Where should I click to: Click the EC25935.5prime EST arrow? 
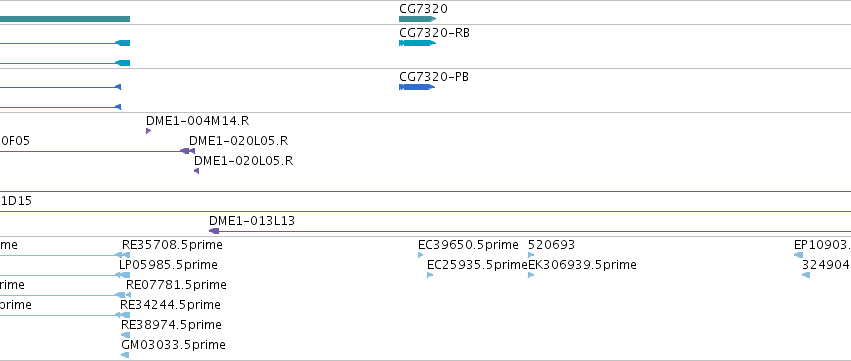click(430, 275)
